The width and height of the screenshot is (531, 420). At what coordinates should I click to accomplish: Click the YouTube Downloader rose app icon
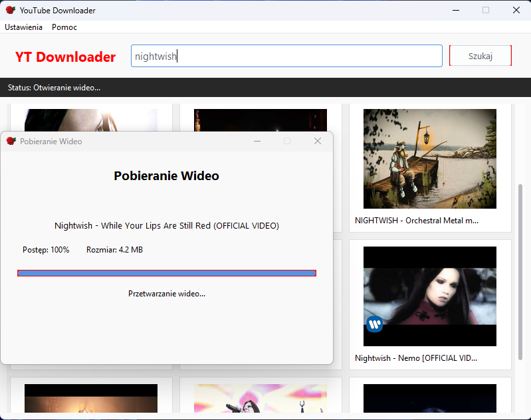[x=11, y=10]
